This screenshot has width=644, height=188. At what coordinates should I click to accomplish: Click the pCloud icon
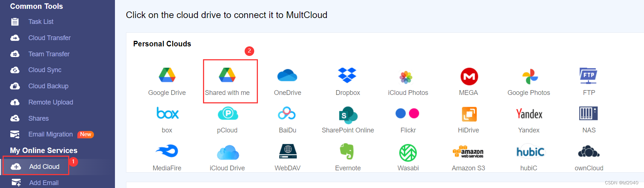(228, 113)
